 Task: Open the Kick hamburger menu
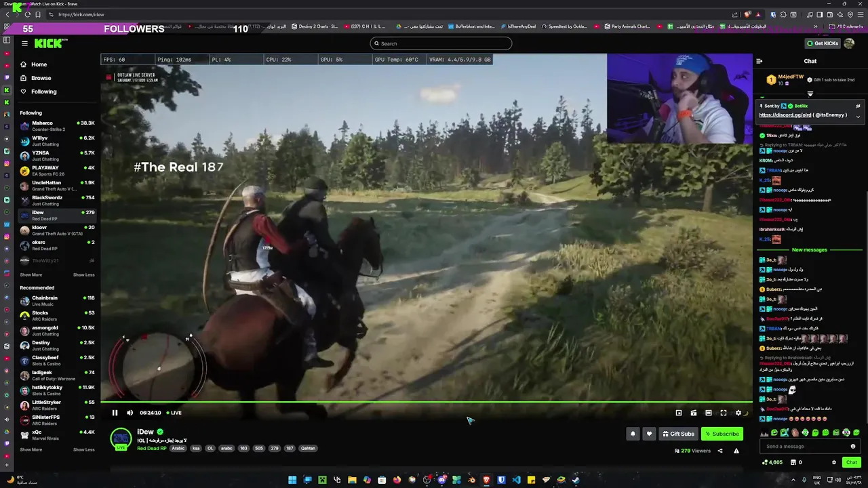coord(24,43)
